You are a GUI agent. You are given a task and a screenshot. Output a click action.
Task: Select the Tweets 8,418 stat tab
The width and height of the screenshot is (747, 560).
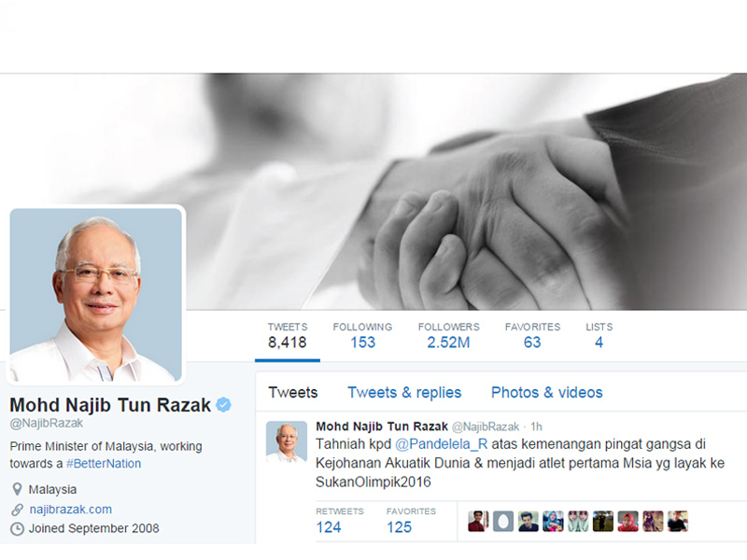pyautogui.click(x=288, y=336)
